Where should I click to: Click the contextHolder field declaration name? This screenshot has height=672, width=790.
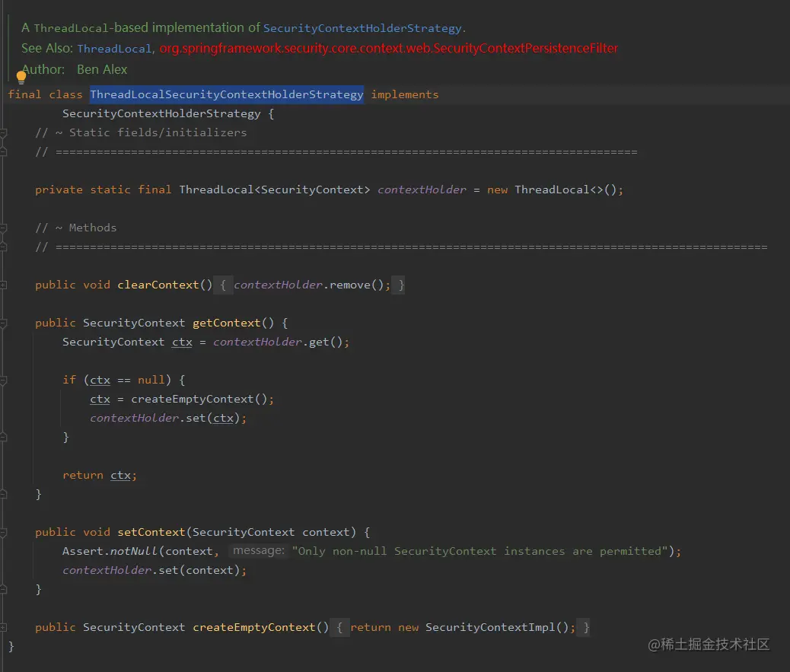pyautogui.click(x=422, y=190)
